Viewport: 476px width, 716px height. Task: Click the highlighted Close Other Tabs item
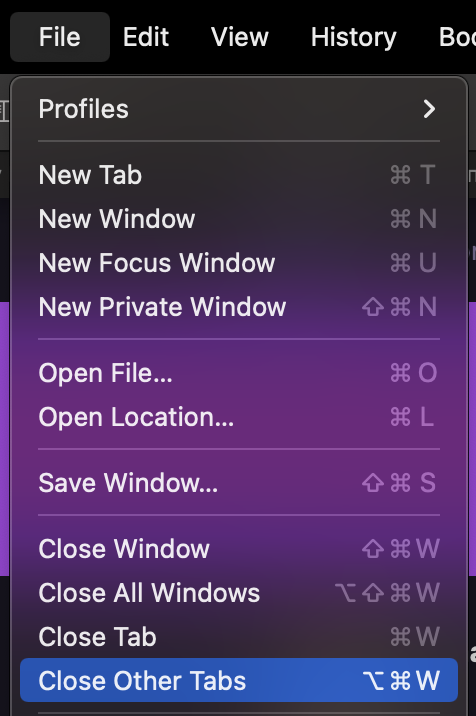[x=239, y=680]
